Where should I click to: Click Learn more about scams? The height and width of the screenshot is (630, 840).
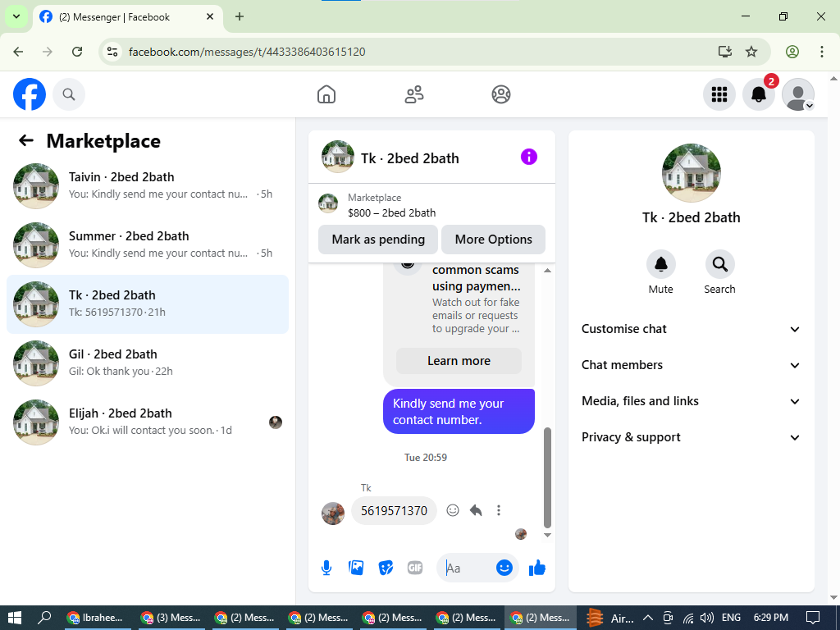tap(459, 361)
